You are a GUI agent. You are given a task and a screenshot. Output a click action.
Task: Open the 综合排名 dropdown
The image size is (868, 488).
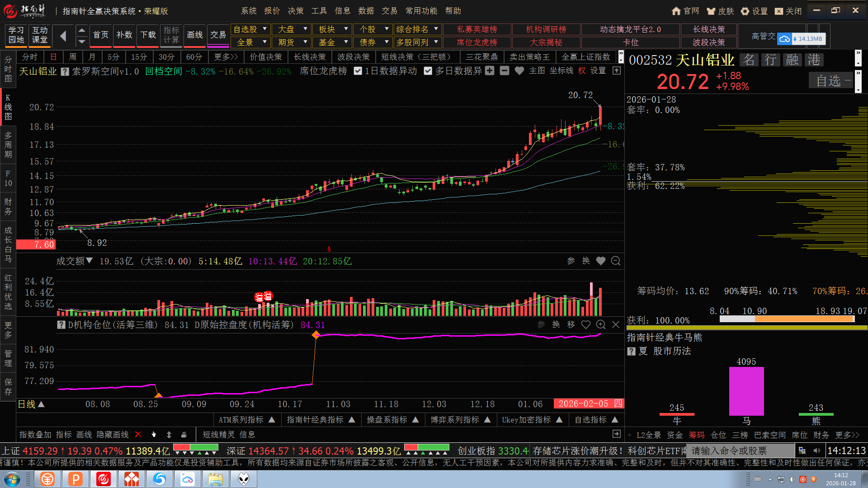[417, 29]
